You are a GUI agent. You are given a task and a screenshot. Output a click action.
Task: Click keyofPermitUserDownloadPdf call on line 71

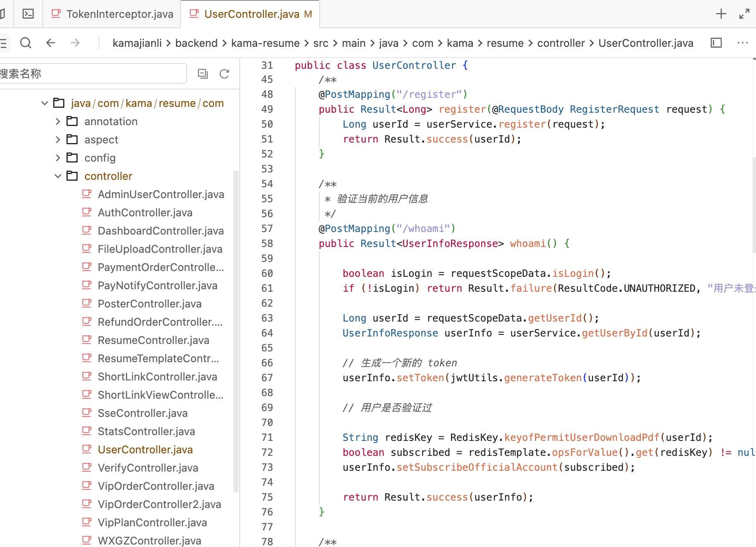pyautogui.click(x=582, y=438)
